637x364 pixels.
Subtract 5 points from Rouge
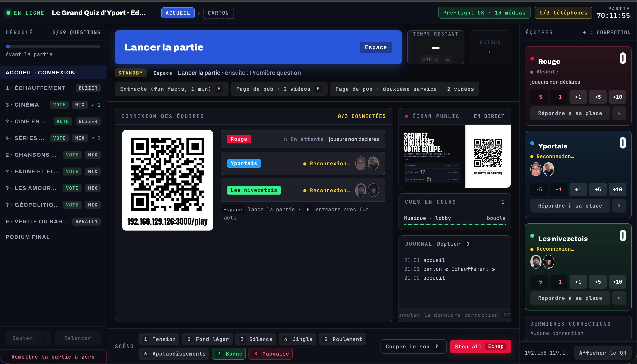(x=539, y=97)
